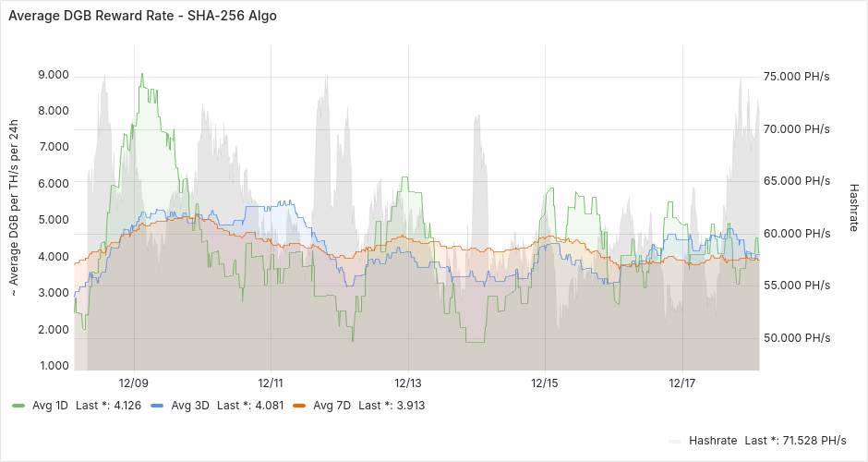This screenshot has width=868, height=462.
Task: Click the 9.000 left y-axis tick
Action: (x=52, y=75)
